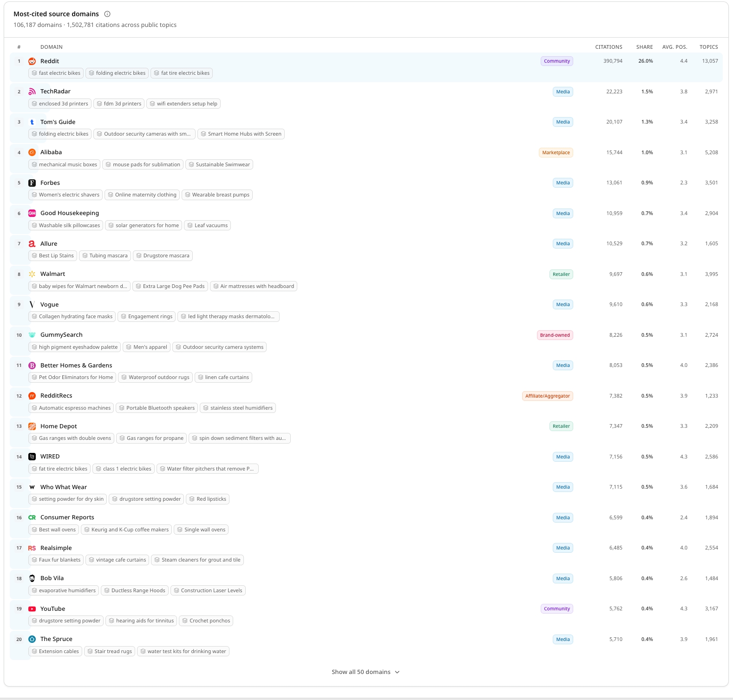The image size is (733, 700).
Task: Click the Brand-owned badge on GummySearch
Action: (x=555, y=335)
